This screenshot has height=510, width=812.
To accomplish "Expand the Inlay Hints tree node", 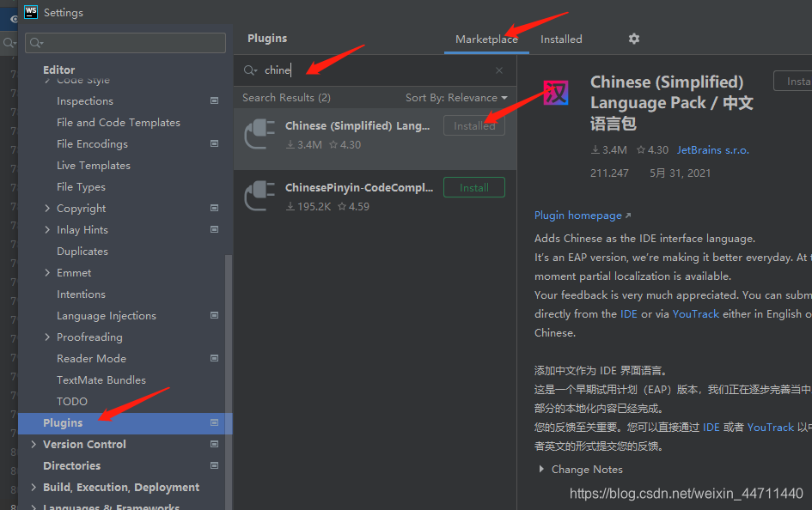I will 47,229.
